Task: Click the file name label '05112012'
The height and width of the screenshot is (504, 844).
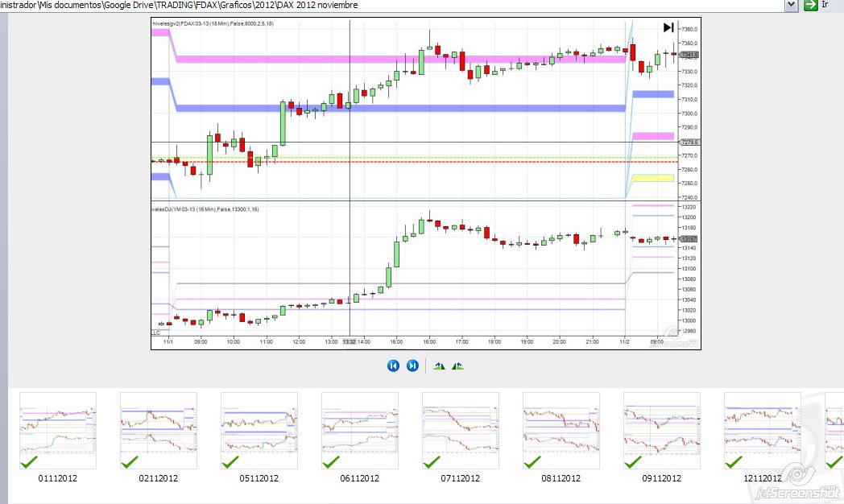Action: [x=259, y=478]
